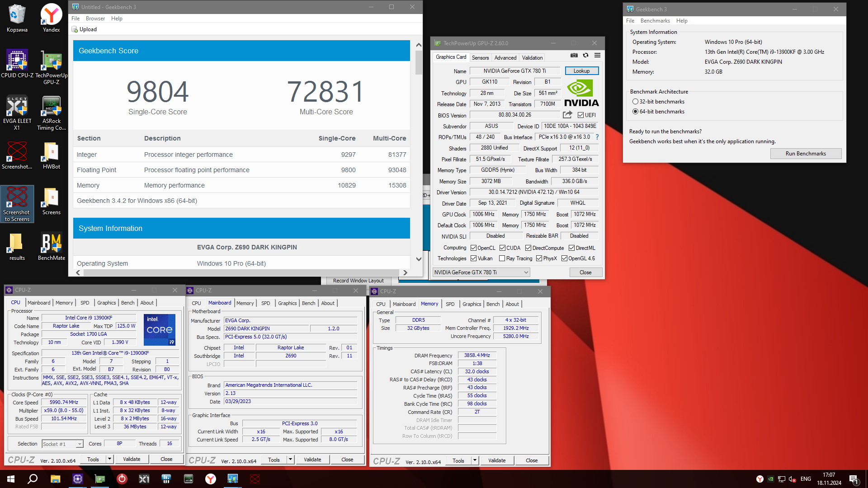Click the Geekbench horizontal scrollbar track
Screen dimensions: 868x488
coord(241,272)
